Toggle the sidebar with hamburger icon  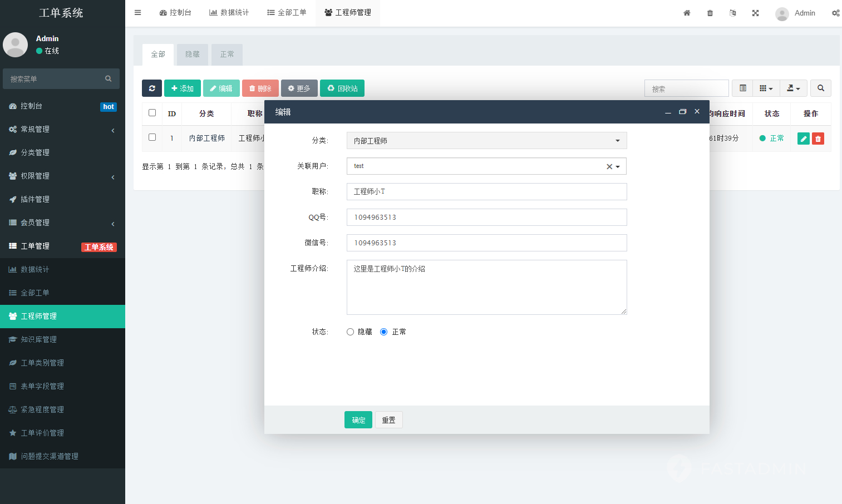137,13
